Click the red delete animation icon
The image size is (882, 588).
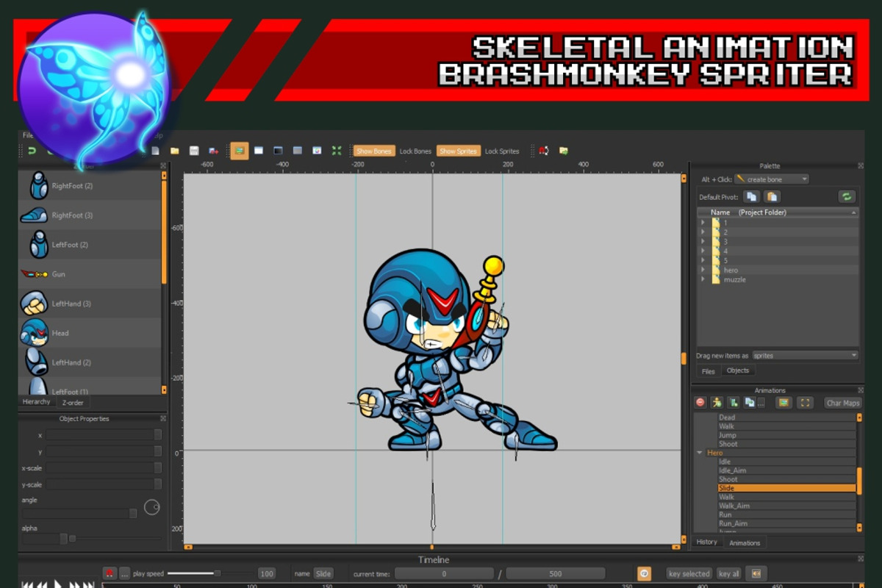(700, 403)
